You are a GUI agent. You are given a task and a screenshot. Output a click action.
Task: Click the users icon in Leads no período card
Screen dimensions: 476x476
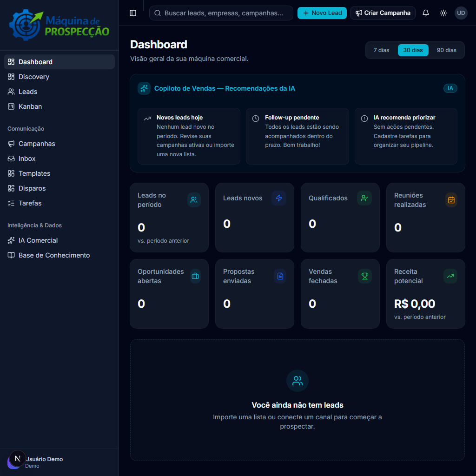[x=194, y=200]
